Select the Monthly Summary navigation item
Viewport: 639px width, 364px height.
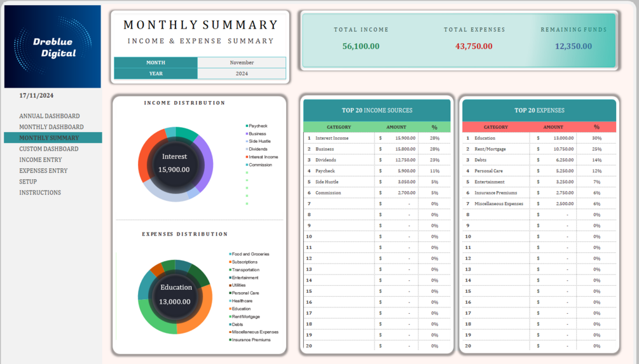pos(53,138)
